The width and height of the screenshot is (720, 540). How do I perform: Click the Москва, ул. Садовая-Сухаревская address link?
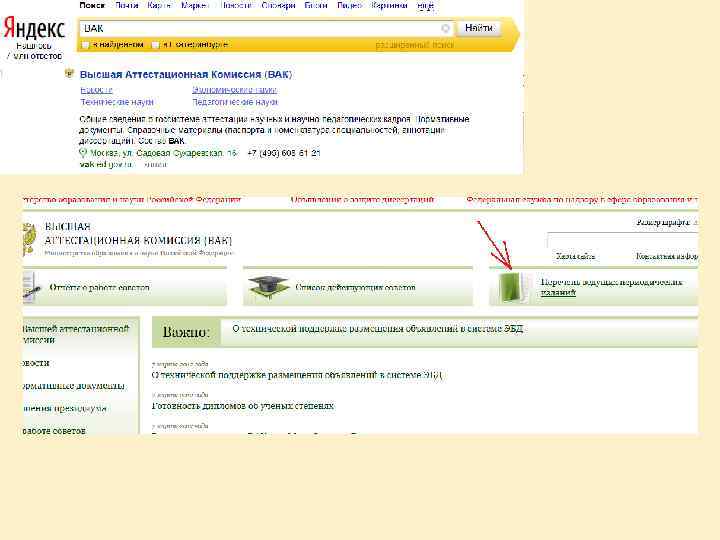click(x=163, y=153)
